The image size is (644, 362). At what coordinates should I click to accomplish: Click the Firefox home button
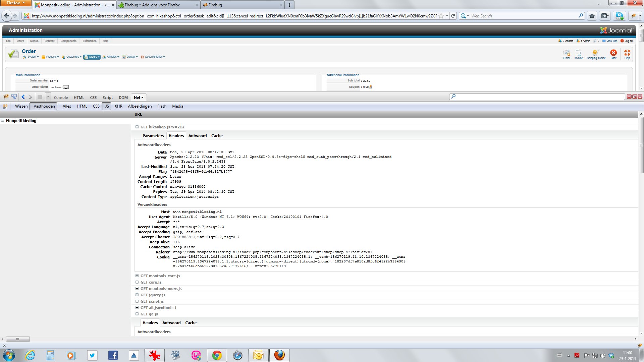592,16
